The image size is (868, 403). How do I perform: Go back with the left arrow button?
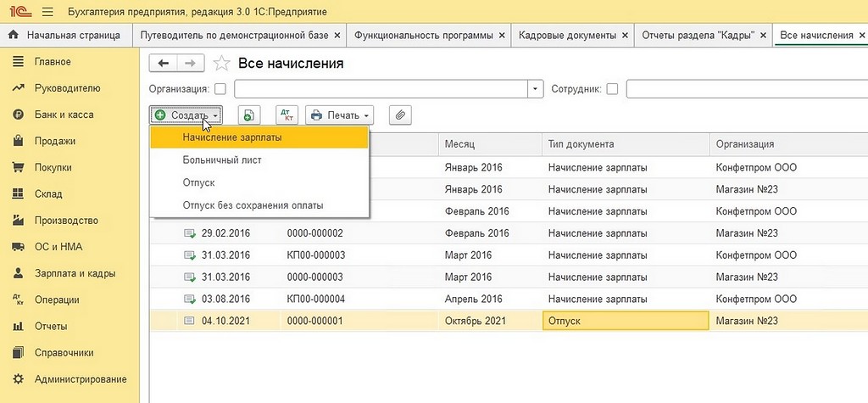[164, 63]
